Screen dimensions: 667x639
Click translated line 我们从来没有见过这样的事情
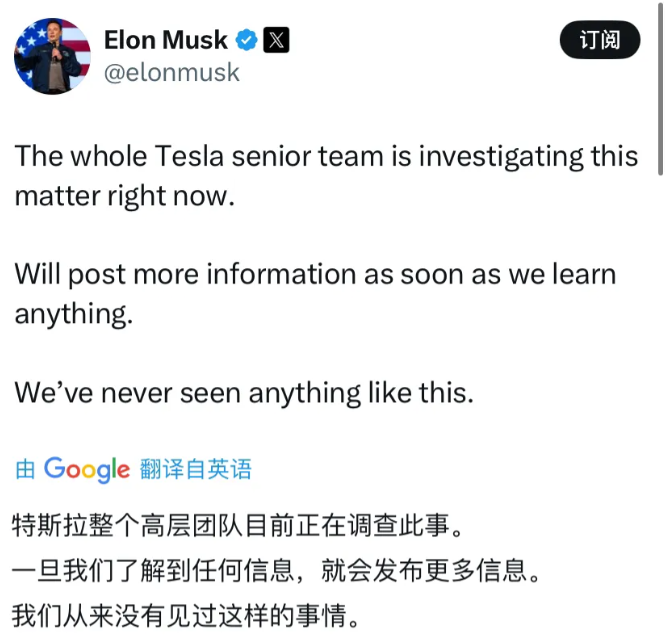(x=185, y=616)
